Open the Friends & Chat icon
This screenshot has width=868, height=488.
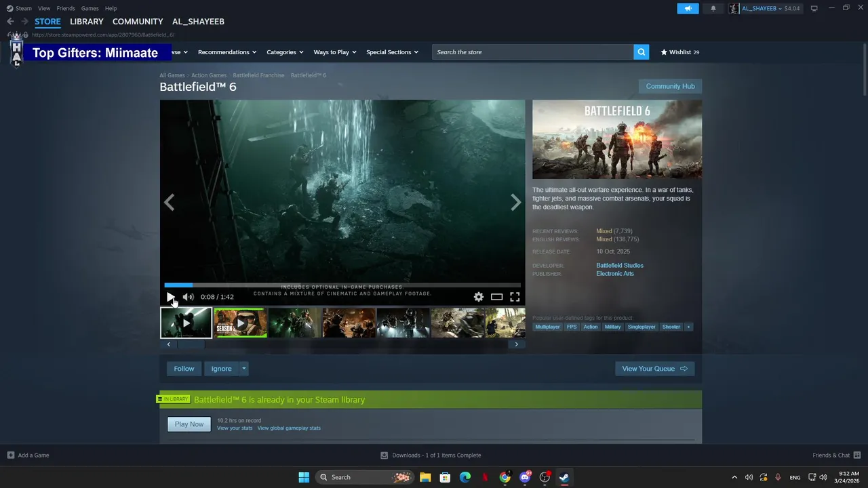pyautogui.click(x=857, y=455)
